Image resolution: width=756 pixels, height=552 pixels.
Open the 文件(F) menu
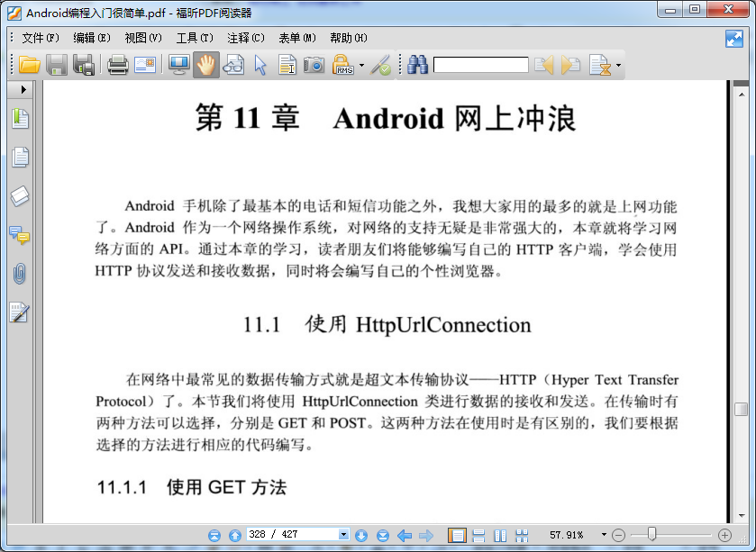click(41, 38)
